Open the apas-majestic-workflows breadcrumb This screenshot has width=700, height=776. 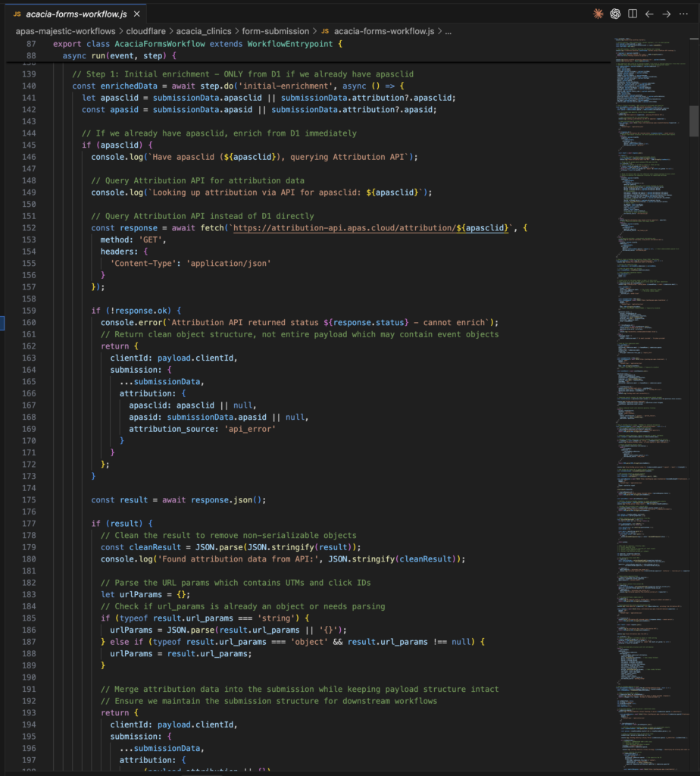click(66, 32)
